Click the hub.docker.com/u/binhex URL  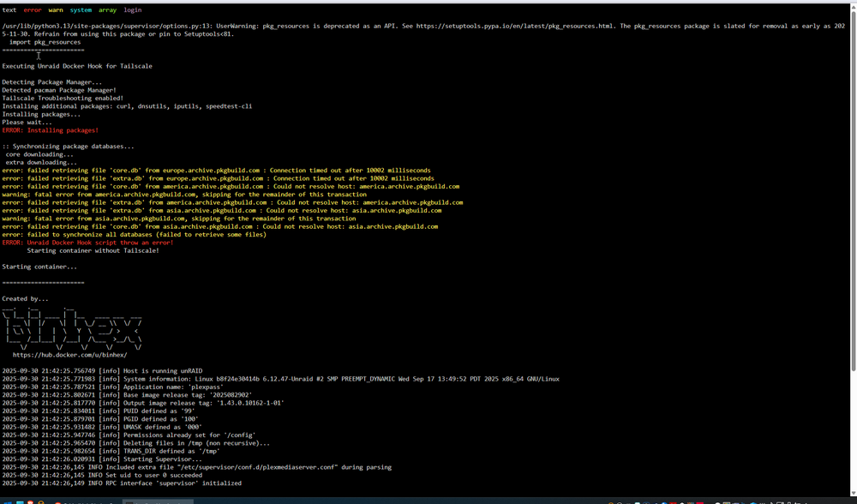point(70,355)
